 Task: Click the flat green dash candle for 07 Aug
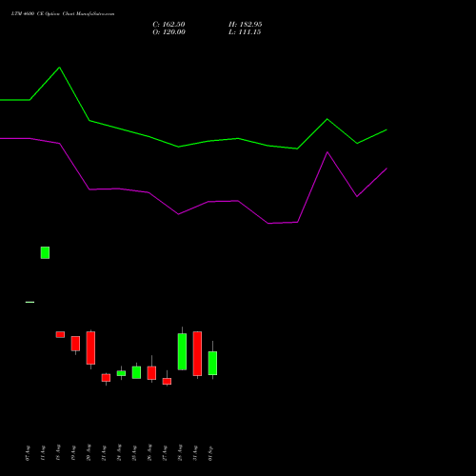(30, 302)
